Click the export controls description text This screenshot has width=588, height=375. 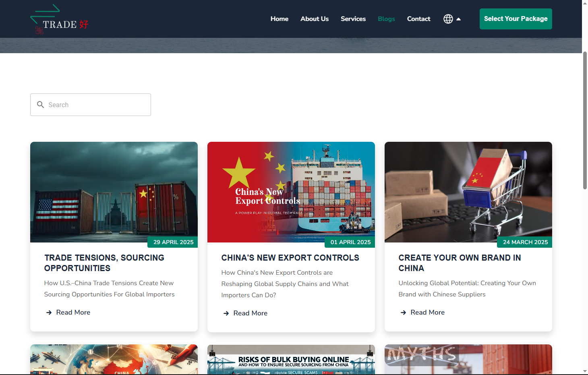(x=285, y=284)
